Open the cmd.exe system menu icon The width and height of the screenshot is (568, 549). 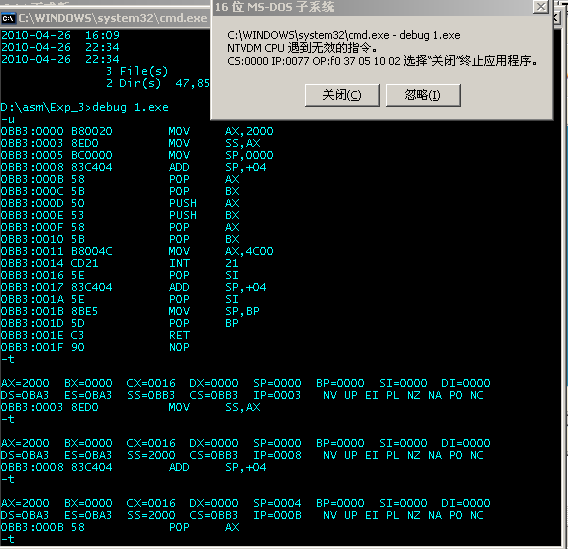[x=8, y=18]
